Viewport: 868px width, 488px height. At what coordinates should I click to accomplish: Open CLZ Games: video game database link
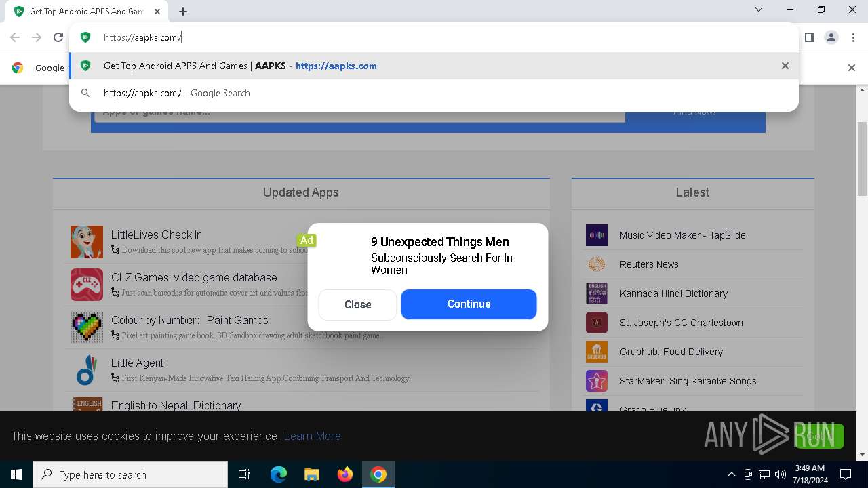pyautogui.click(x=194, y=277)
